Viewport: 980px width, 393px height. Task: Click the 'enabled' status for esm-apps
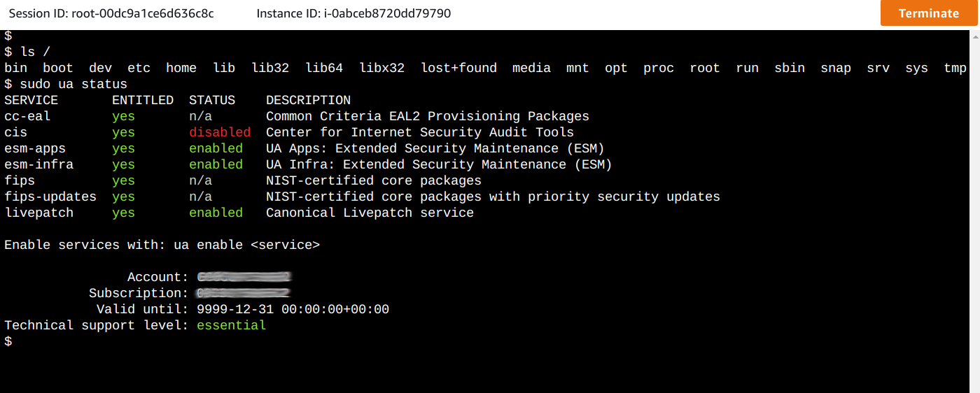click(216, 148)
